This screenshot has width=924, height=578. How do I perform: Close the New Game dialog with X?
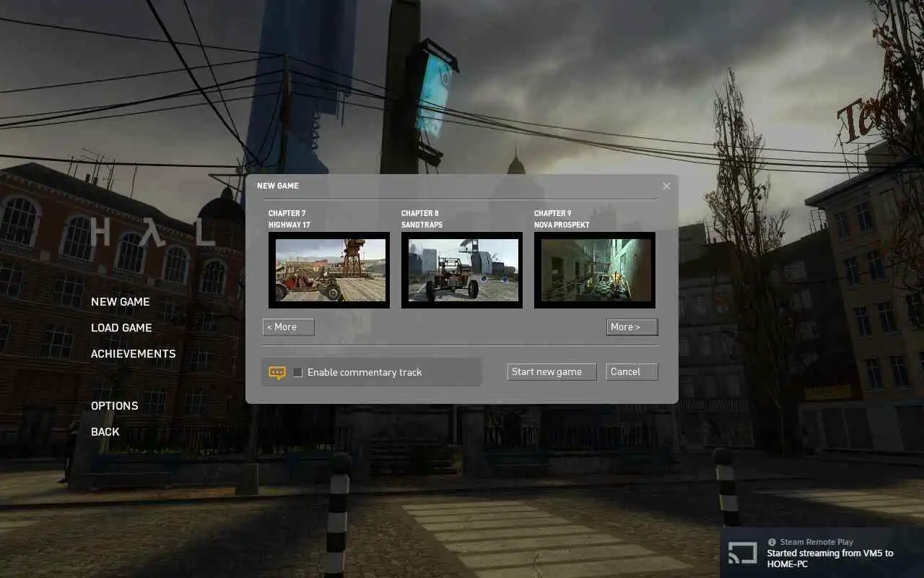666,186
